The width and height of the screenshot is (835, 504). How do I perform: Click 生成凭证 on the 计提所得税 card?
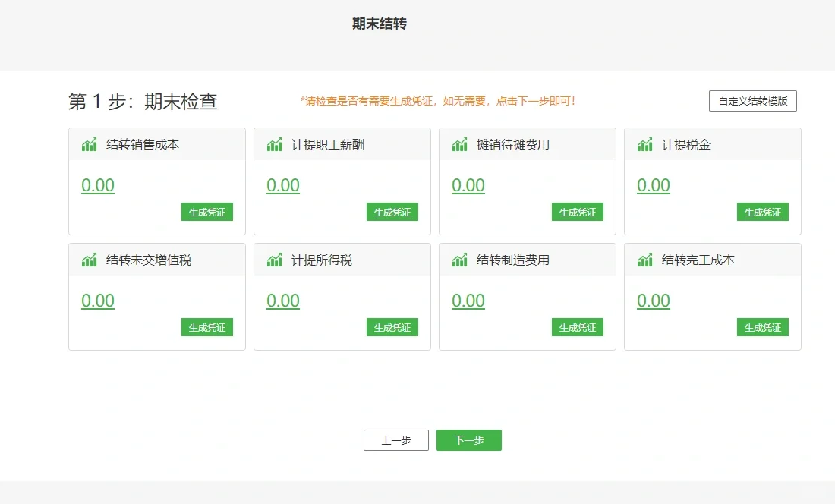coord(392,327)
